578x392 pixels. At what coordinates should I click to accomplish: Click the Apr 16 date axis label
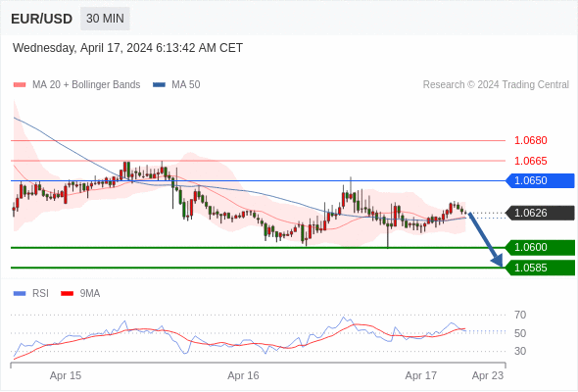(243, 375)
